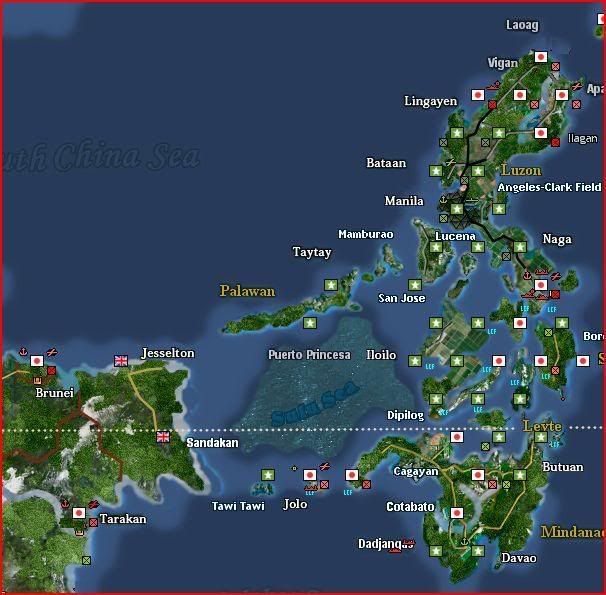Click the Japanese flag base below Naga

click(x=541, y=285)
